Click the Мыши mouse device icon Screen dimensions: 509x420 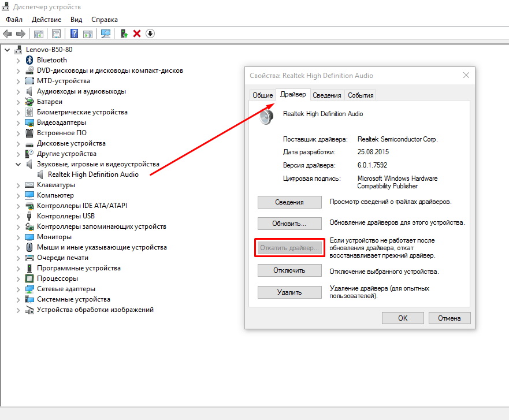coord(29,247)
